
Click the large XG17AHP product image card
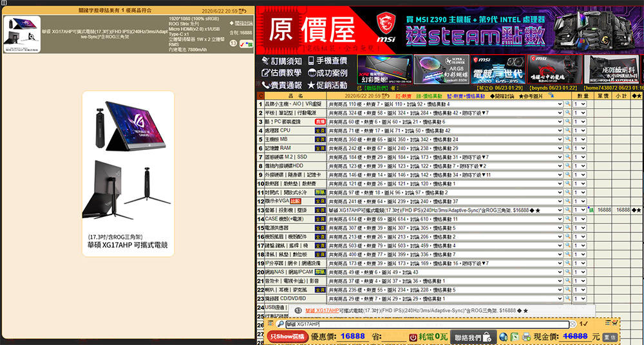(x=128, y=174)
